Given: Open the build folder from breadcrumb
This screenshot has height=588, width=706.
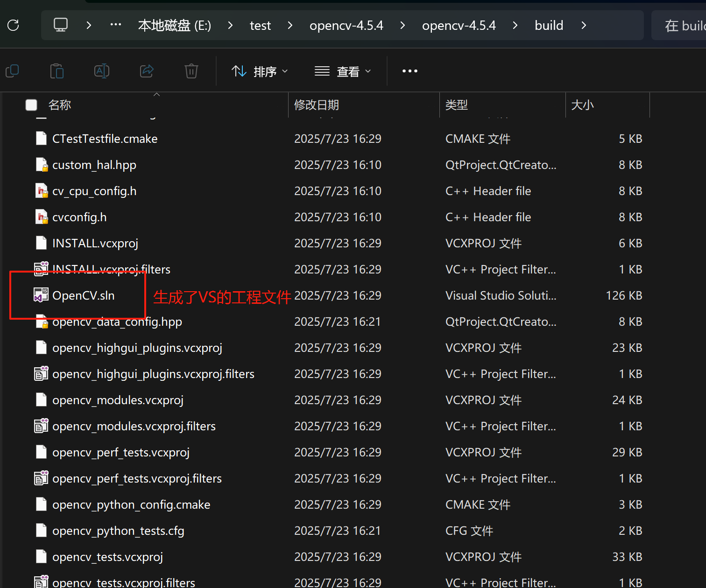Looking at the screenshot, I should click(549, 25).
